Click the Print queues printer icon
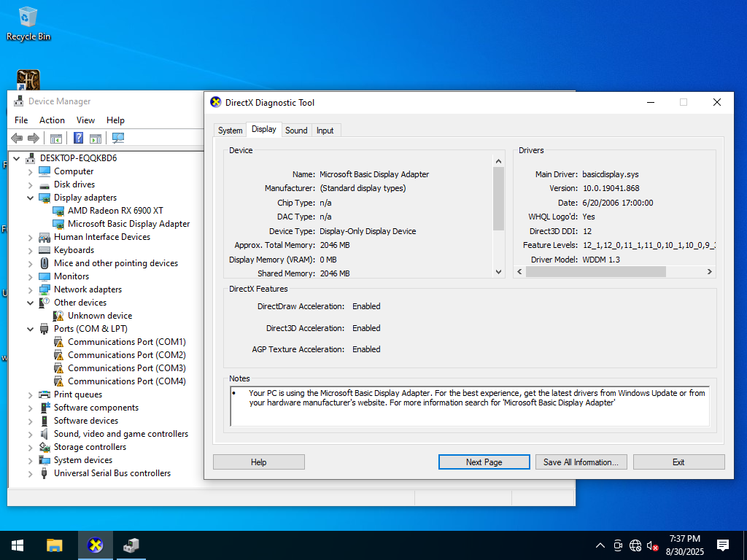Viewport: 747px width, 560px height. (44, 394)
